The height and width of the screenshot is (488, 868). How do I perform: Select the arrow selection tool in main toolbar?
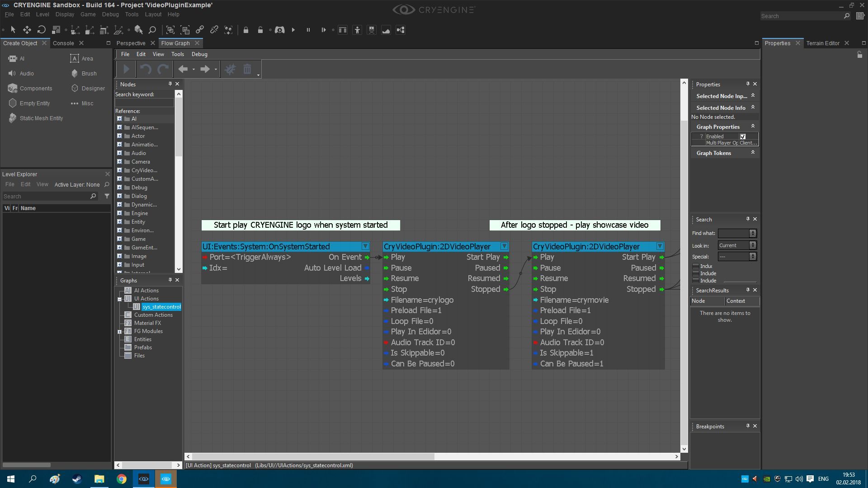tap(13, 30)
